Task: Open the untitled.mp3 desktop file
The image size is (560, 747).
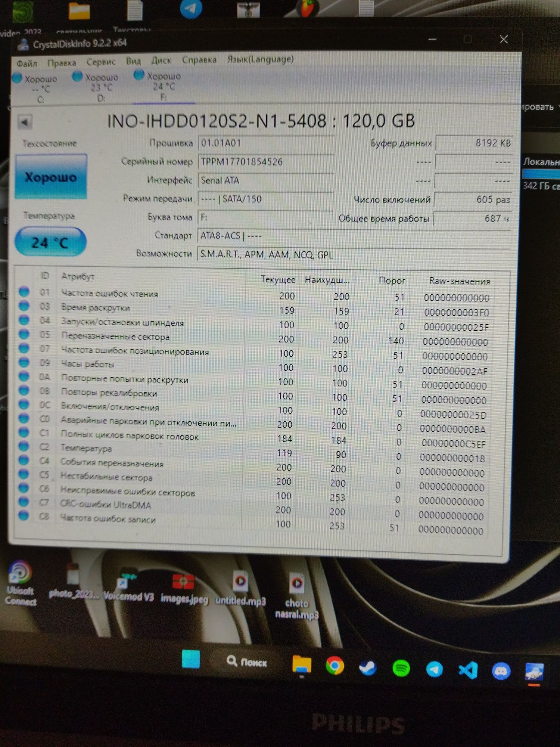Action: tap(240, 588)
